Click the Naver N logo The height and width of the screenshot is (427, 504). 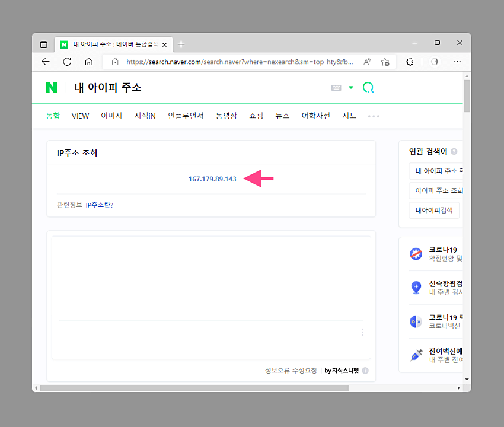[52, 87]
